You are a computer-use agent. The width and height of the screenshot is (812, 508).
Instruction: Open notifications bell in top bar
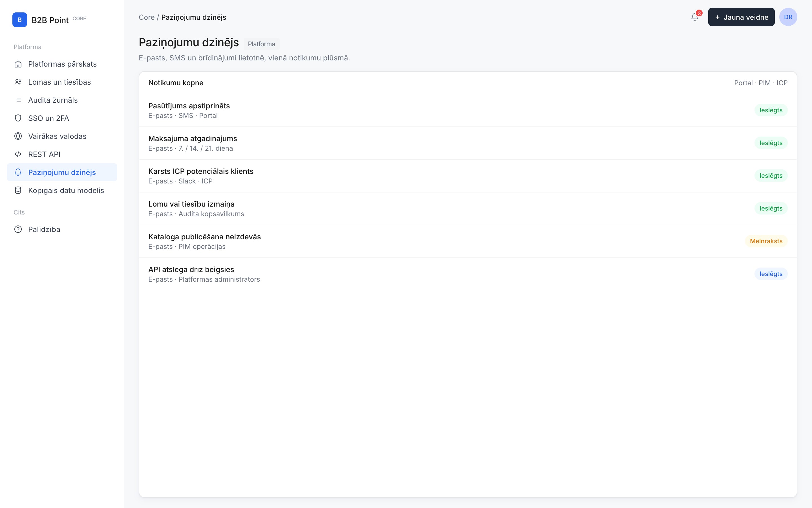[694, 17]
